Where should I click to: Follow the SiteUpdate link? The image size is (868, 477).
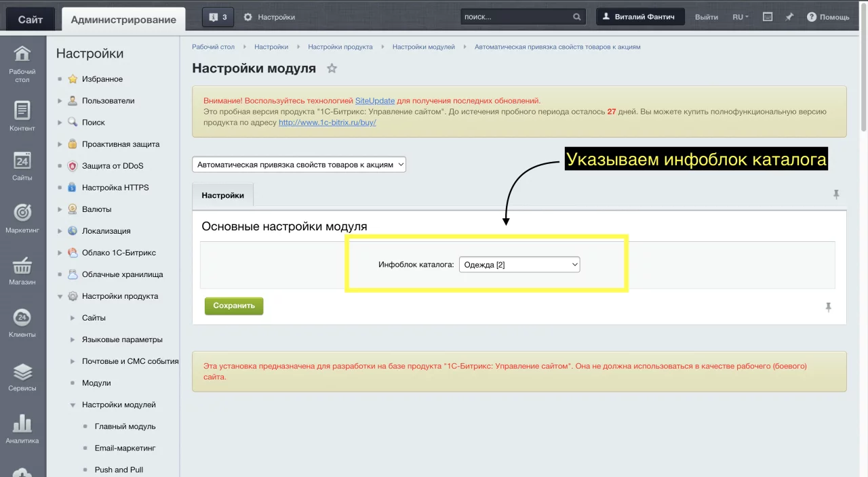click(x=375, y=100)
